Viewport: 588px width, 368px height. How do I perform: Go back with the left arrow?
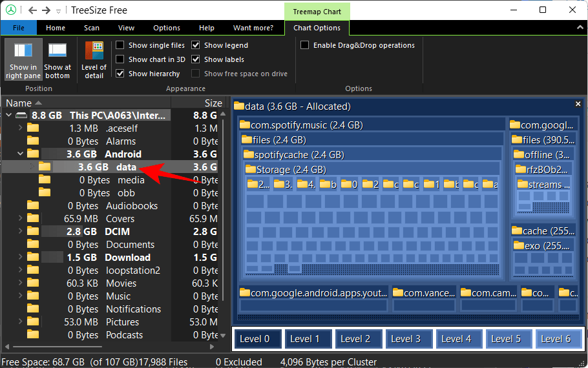click(x=32, y=10)
